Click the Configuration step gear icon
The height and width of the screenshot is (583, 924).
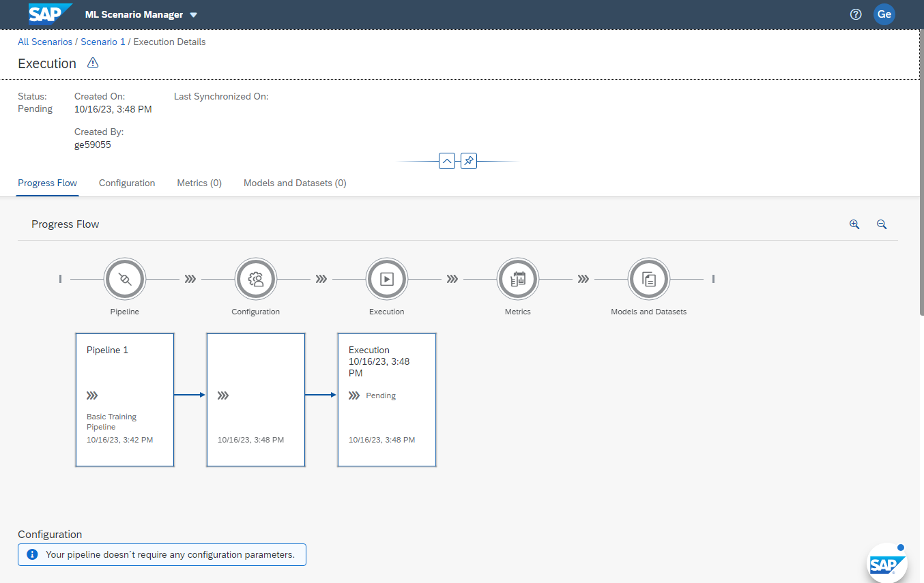pos(255,279)
